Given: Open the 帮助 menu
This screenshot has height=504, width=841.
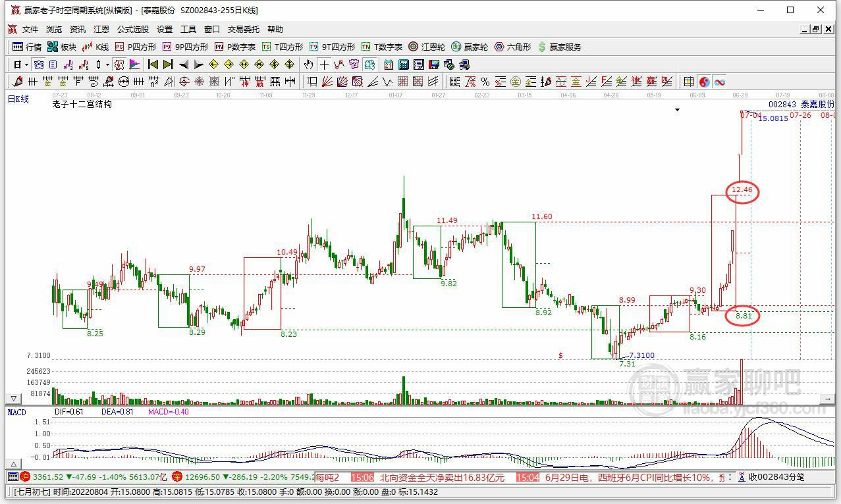Looking at the screenshot, I should [275, 30].
